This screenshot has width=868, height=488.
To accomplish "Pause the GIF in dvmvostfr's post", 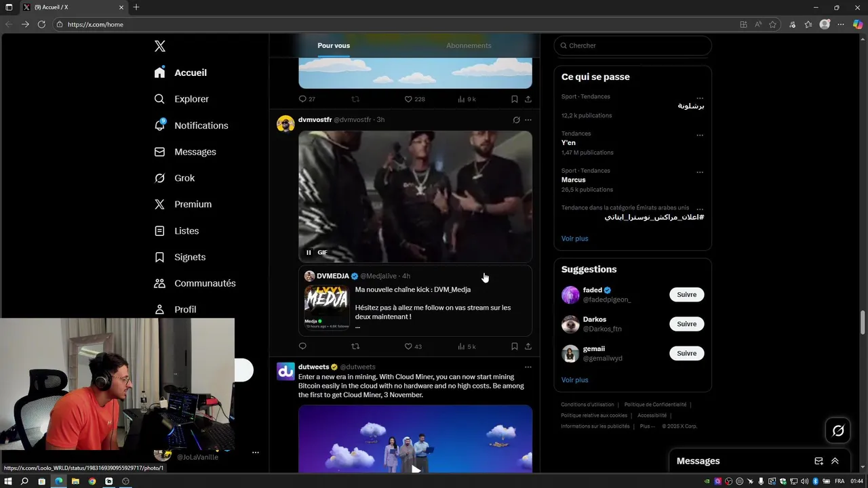I will (x=309, y=252).
